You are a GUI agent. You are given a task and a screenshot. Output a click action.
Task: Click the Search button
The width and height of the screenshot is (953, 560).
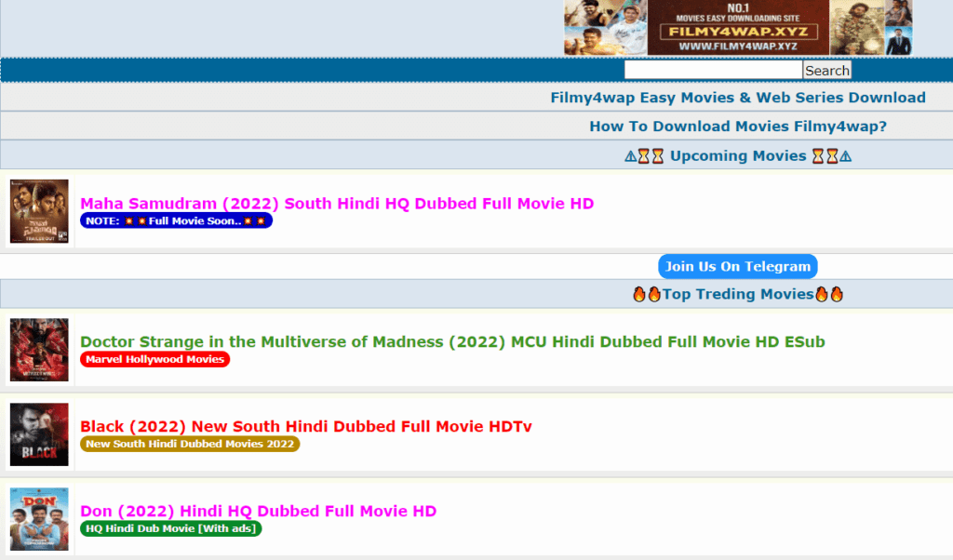[x=826, y=71]
